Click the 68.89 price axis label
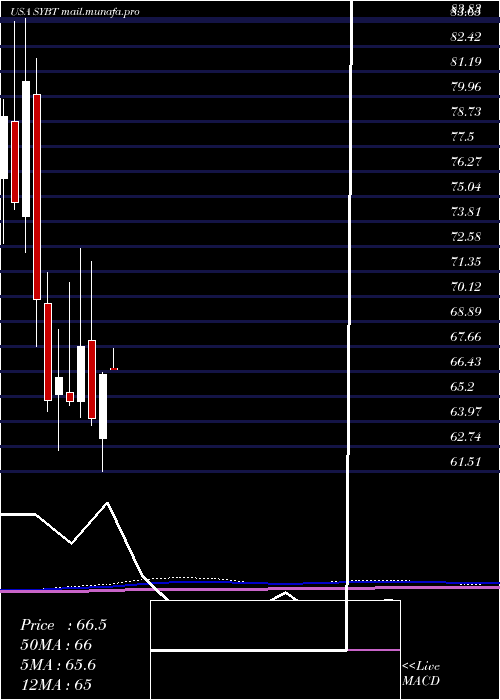The image size is (500, 700). point(466,312)
